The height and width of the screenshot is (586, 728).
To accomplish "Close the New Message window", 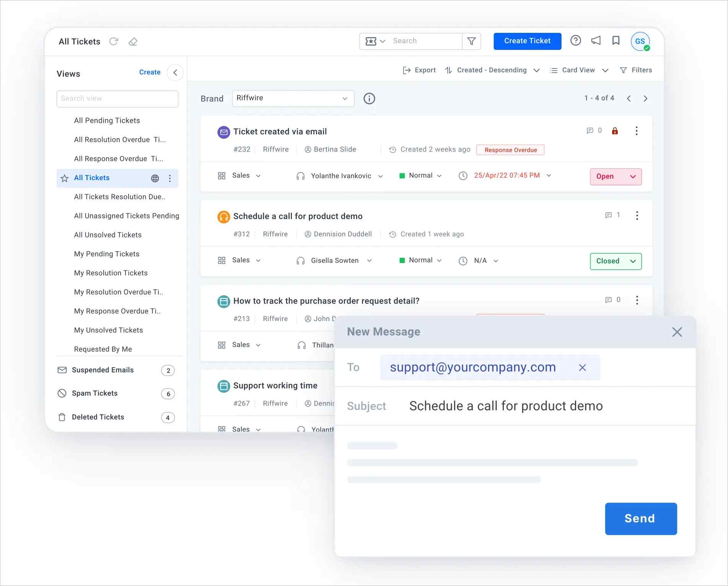I will click(677, 332).
